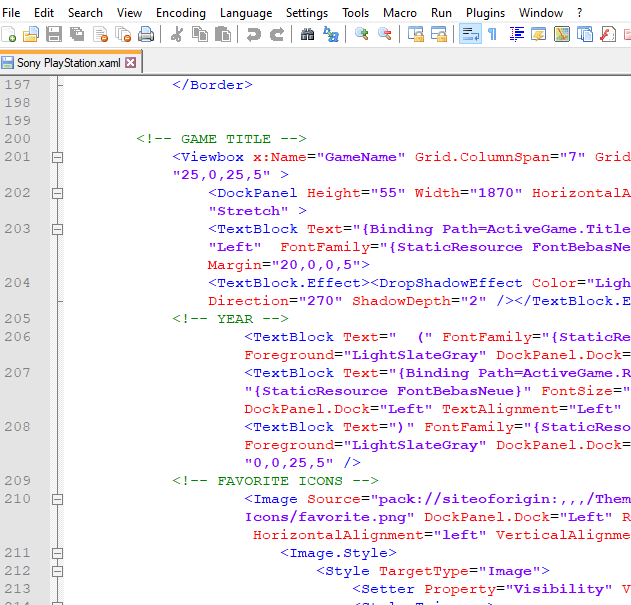Collapse the Image fold on line 210
The image size is (631, 605).
tap(58, 499)
